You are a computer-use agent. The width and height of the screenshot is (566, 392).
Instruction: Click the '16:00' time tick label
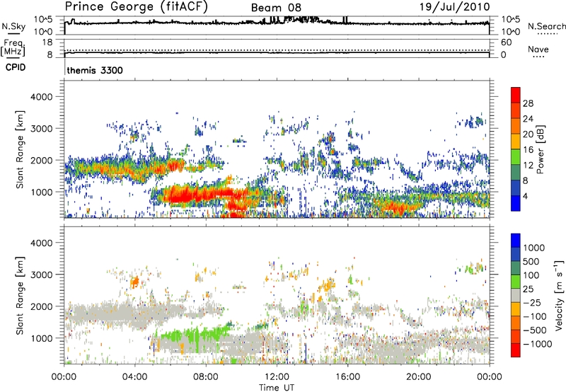click(x=347, y=377)
